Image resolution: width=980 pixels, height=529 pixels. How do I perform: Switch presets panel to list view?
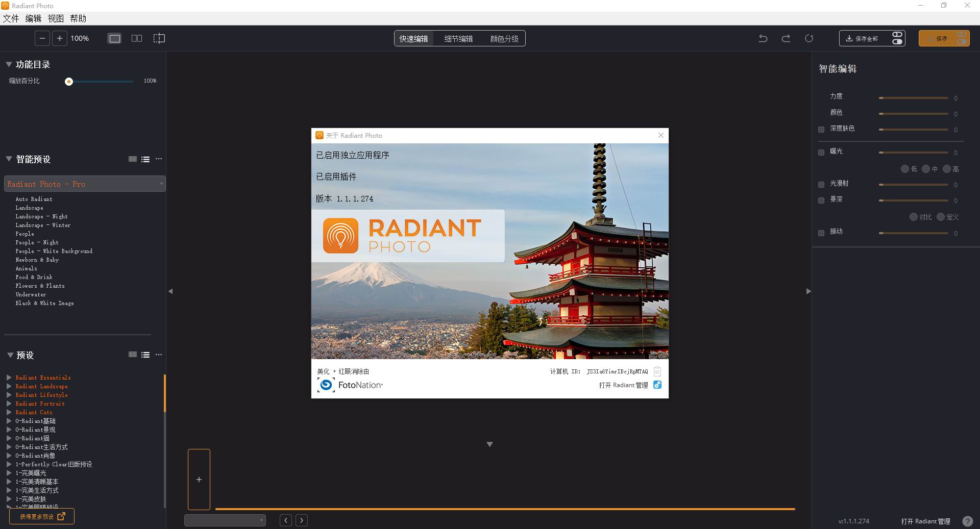145,355
